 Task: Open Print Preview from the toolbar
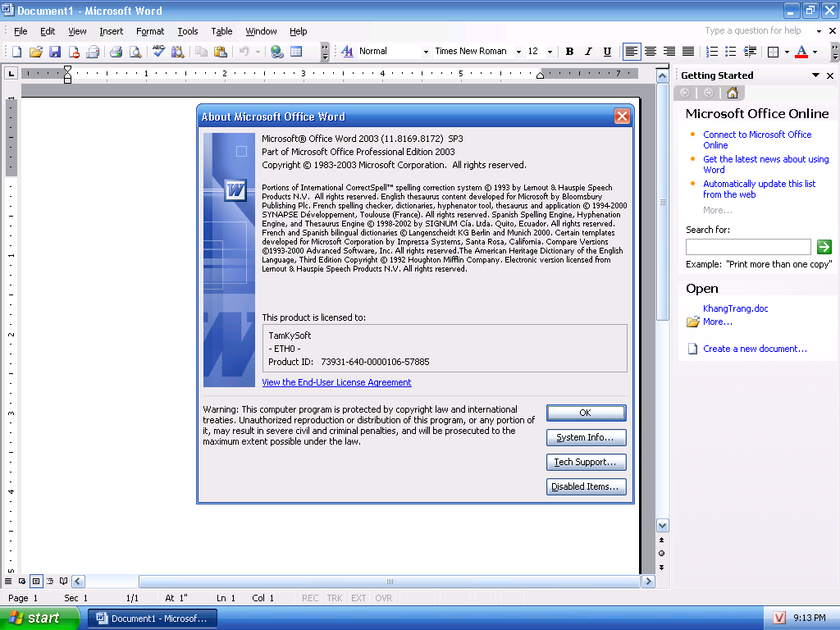click(x=135, y=52)
